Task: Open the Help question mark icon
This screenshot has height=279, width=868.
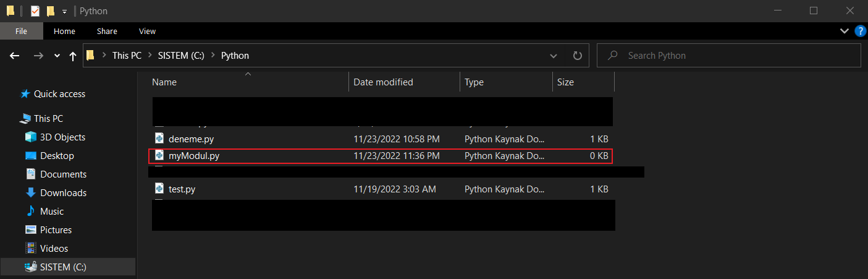Action: coord(859,31)
